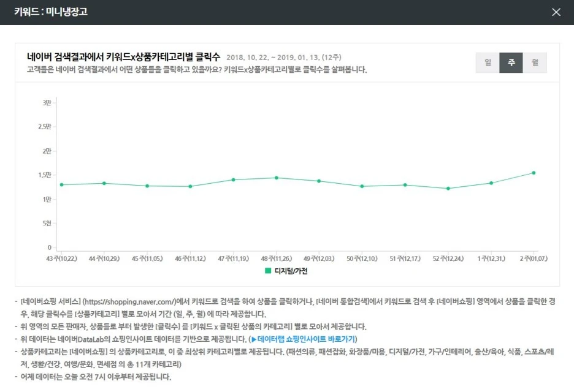This screenshot has height=392, width=574.
Task: Click the chart data point for 43주(10.22)
Action: click(61, 184)
